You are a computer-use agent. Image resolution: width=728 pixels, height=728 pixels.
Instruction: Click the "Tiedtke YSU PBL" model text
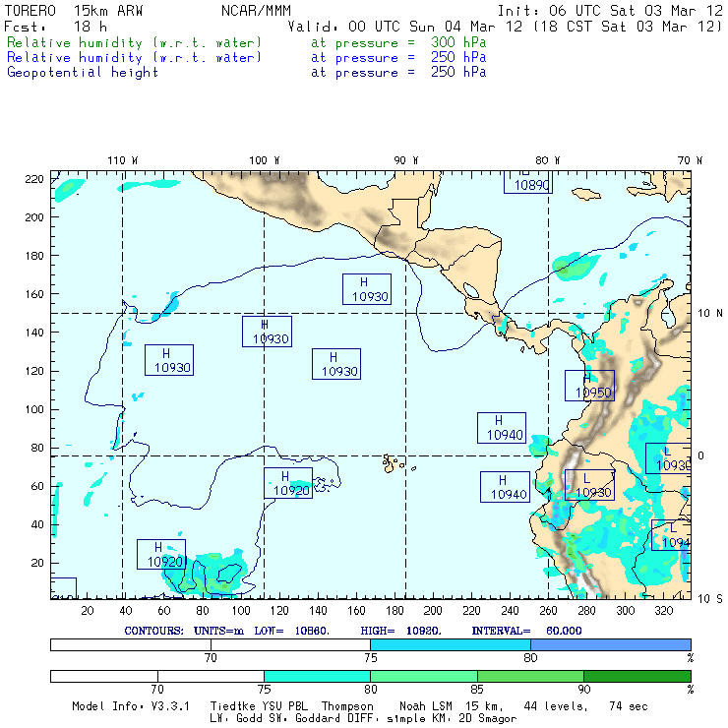point(259,706)
